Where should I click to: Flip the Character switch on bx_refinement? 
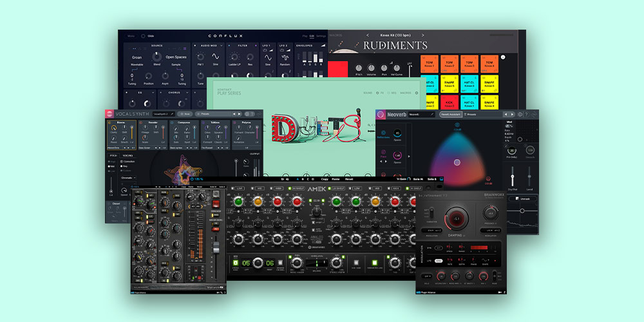[431, 213]
